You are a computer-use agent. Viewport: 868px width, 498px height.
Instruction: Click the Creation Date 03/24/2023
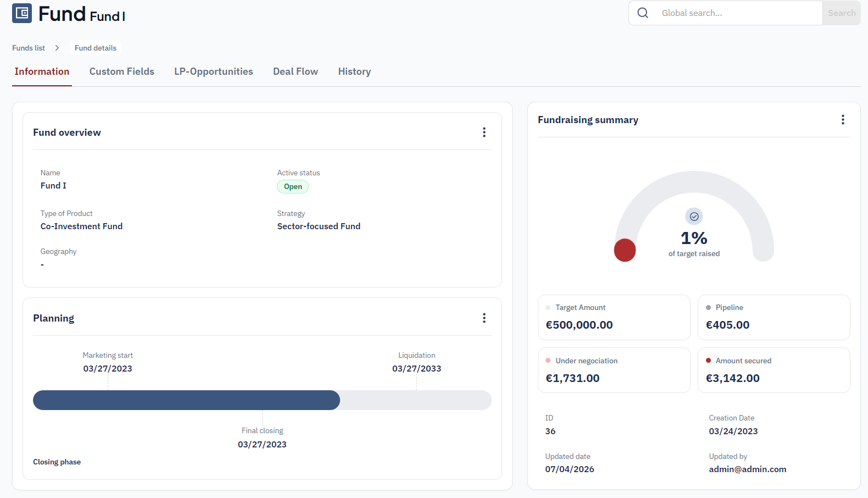click(x=733, y=431)
